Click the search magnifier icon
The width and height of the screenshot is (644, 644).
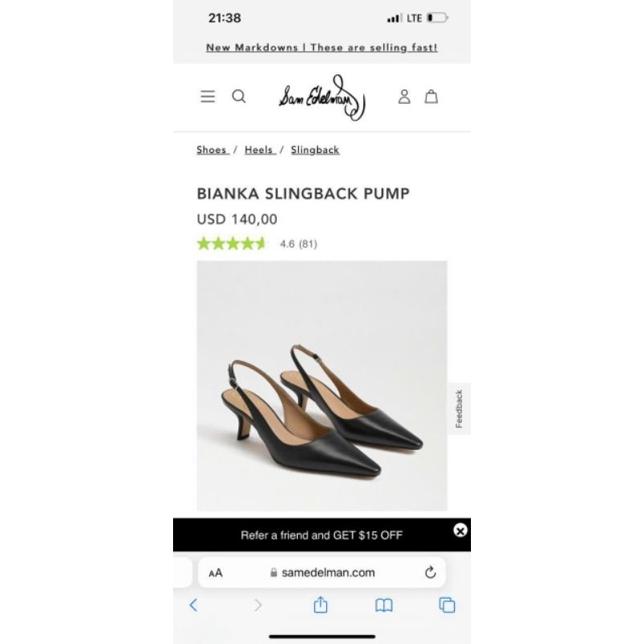click(x=238, y=96)
